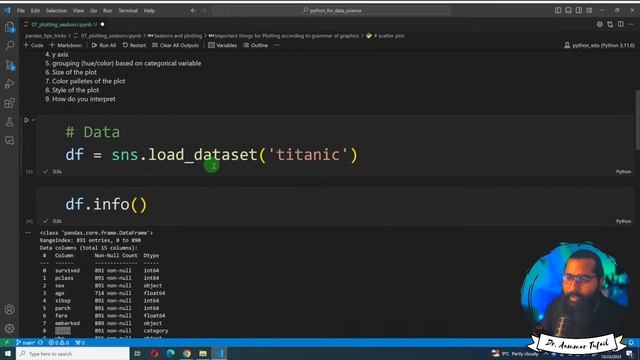Open the Search view in activity bar
Image resolution: width=640 pixels, height=360 pixels.
9,46
